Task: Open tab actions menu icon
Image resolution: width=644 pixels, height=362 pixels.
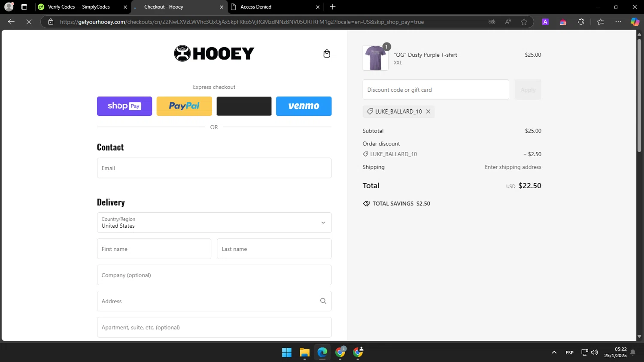Action: click(x=24, y=7)
